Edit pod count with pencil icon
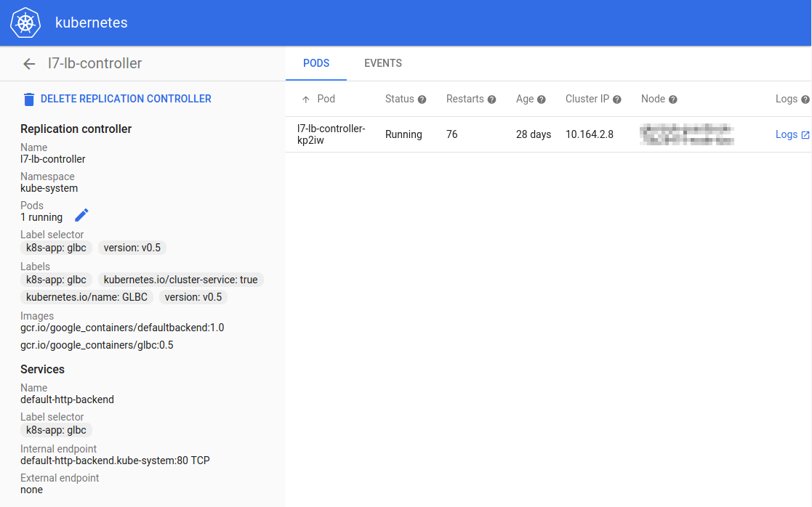The image size is (812, 507). [82, 215]
